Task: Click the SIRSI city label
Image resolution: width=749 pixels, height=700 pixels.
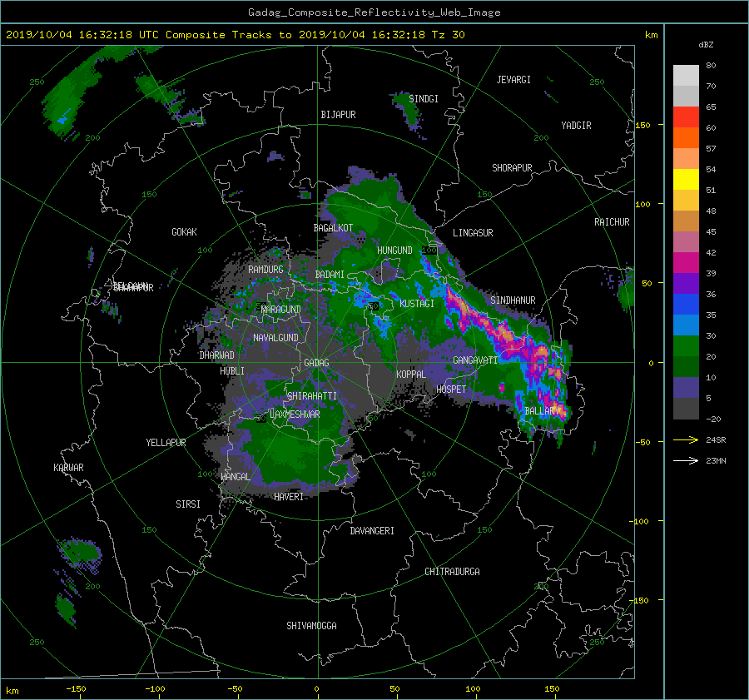Action: [x=188, y=504]
